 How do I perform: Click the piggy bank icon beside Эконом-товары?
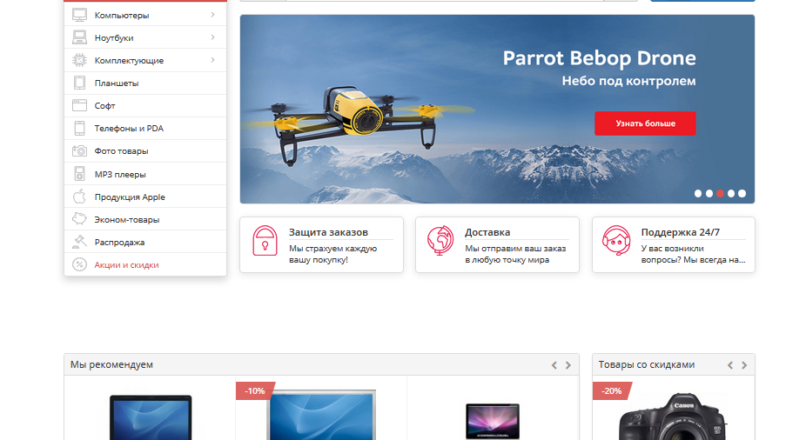(79, 219)
